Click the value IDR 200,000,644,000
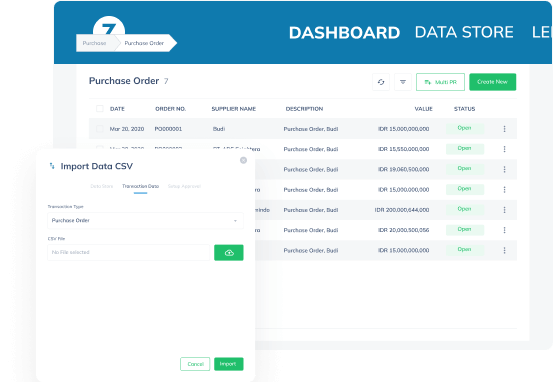This screenshot has width=553, height=382. (x=402, y=210)
